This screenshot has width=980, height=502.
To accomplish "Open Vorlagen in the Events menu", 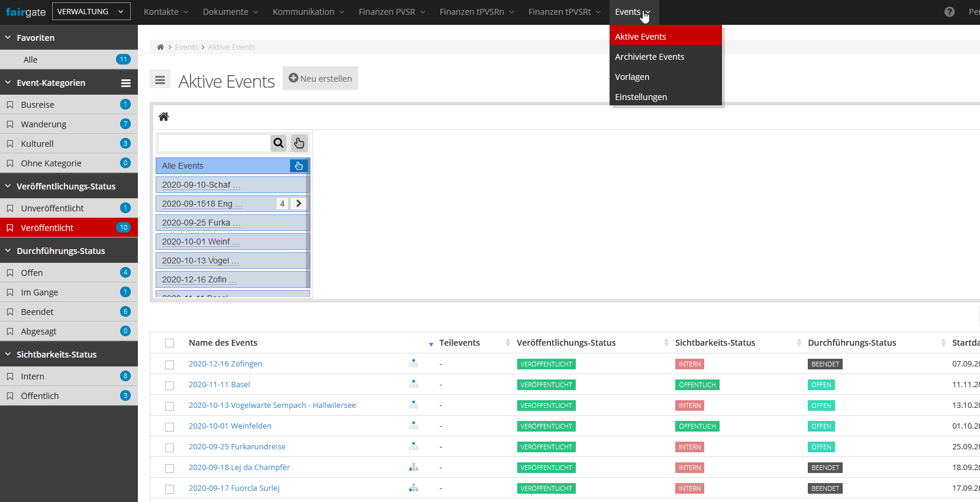I will point(632,77).
